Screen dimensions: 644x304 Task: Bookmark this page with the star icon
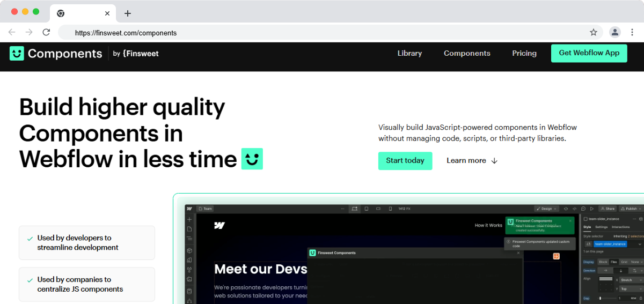pyautogui.click(x=594, y=32)
